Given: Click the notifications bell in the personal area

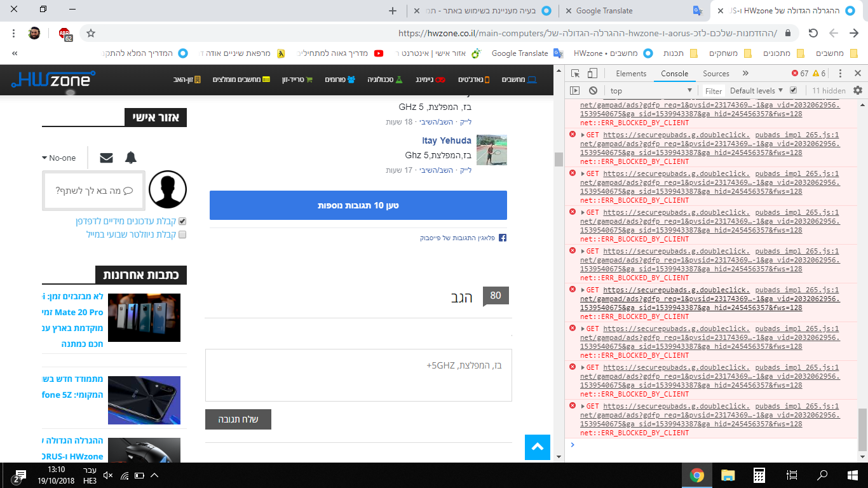Looking at the screenshot, I should (131, 158).
